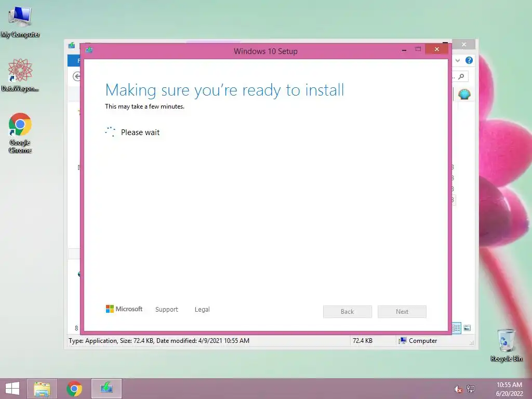Click the Windows 10 Setup title bar icon

click(x=89, y=50)
